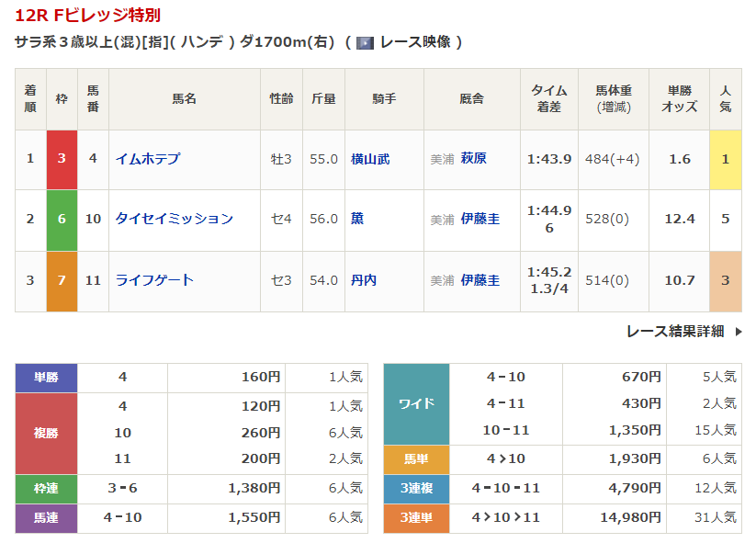The image size is (756, 543).
Task: Click the 3連単 payout label
Action: pyautogui.click(x=416, y=518)
